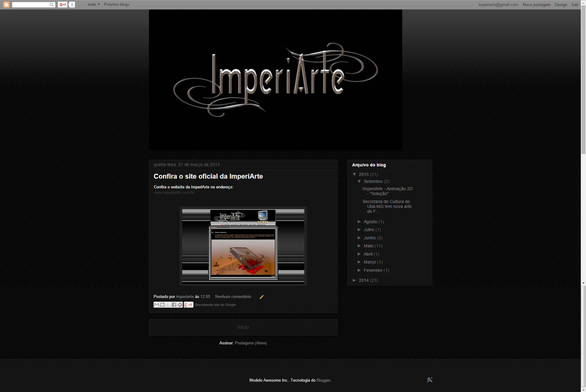Viewport: 586px width, 392px height.
Task: Click the Blogger logo icon in navbar
Action: coord(6,5)
